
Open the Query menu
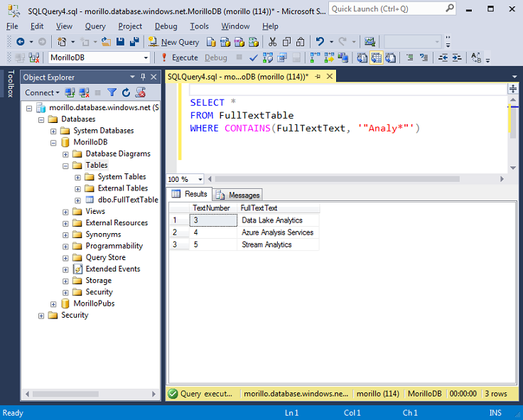[x=95, y=26]
